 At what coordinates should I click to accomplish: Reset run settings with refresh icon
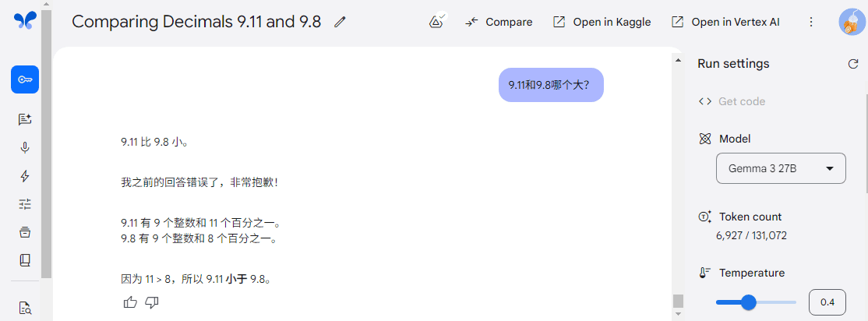853,64
